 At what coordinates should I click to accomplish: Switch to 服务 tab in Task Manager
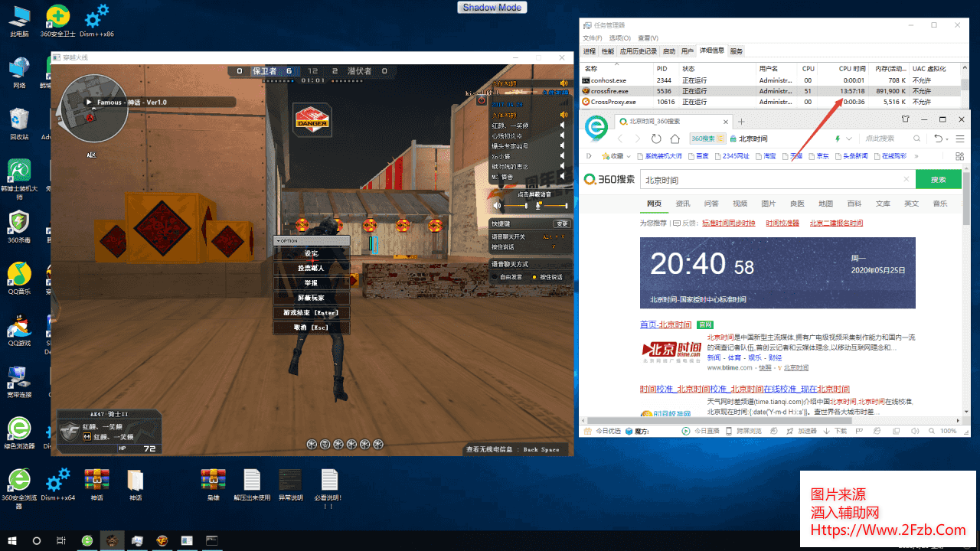pos(737,51)
